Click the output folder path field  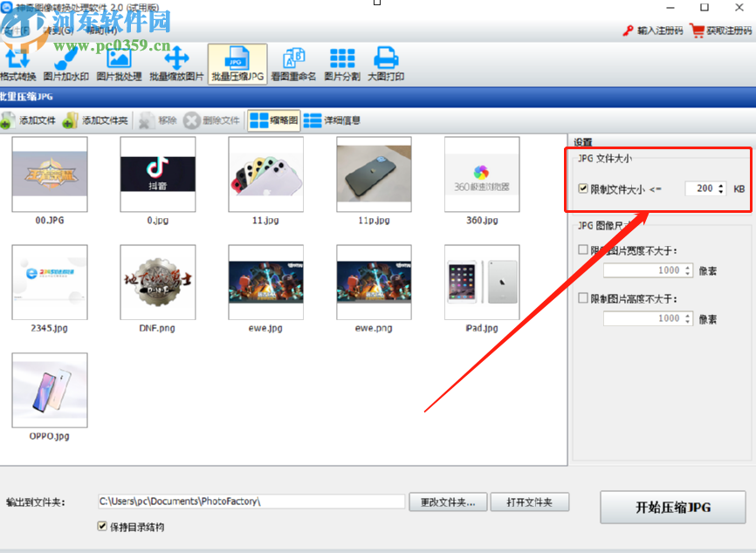pyautogui.click(x=251, y=502)
